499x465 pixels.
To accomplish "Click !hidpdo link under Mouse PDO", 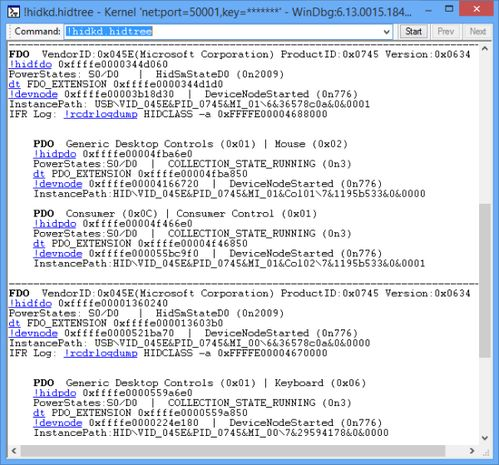I will coord(55,154).
